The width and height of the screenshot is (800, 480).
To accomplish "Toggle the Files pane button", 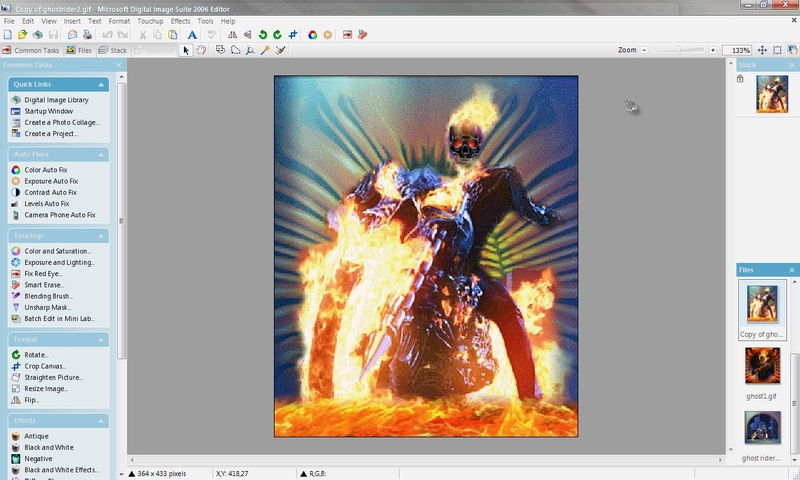I will pos(79,50).
